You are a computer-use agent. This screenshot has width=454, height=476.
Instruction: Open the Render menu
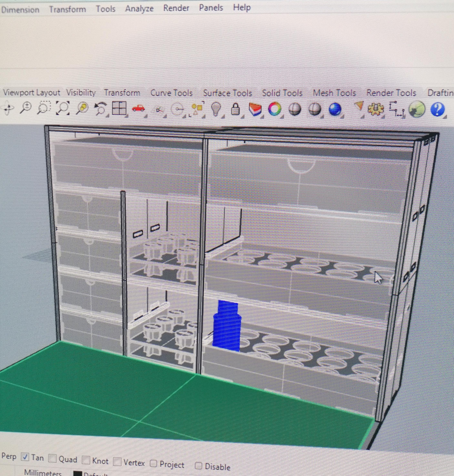176,8
